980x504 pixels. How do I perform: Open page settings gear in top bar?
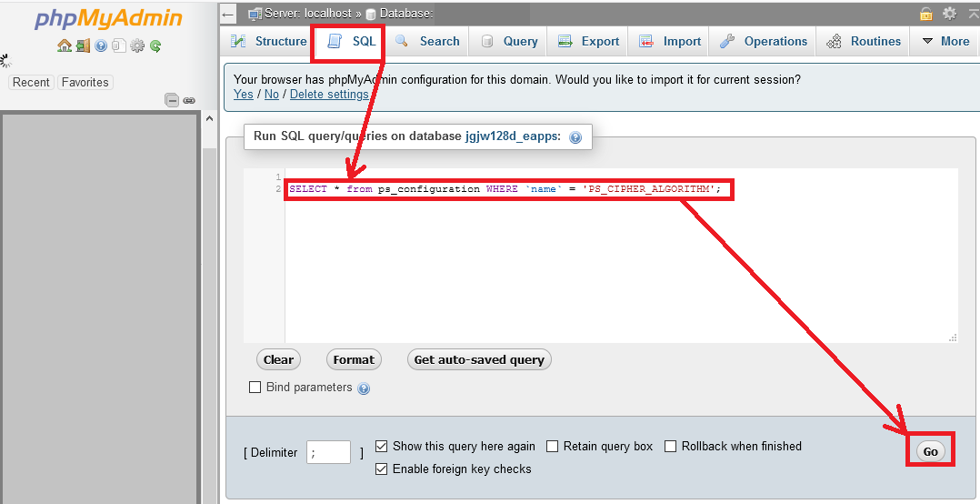pyautogui.click(x=949, y=13)
